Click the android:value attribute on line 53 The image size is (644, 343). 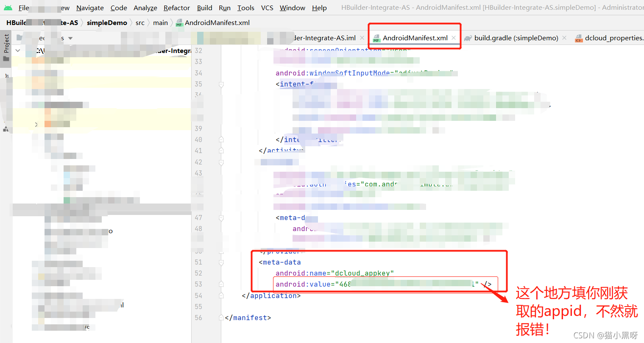pos(303,284)
